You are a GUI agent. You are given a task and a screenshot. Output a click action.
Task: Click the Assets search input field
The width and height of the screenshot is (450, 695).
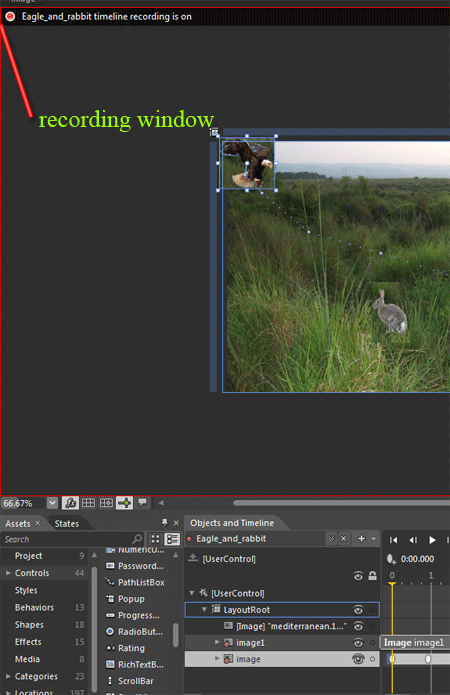67,539
